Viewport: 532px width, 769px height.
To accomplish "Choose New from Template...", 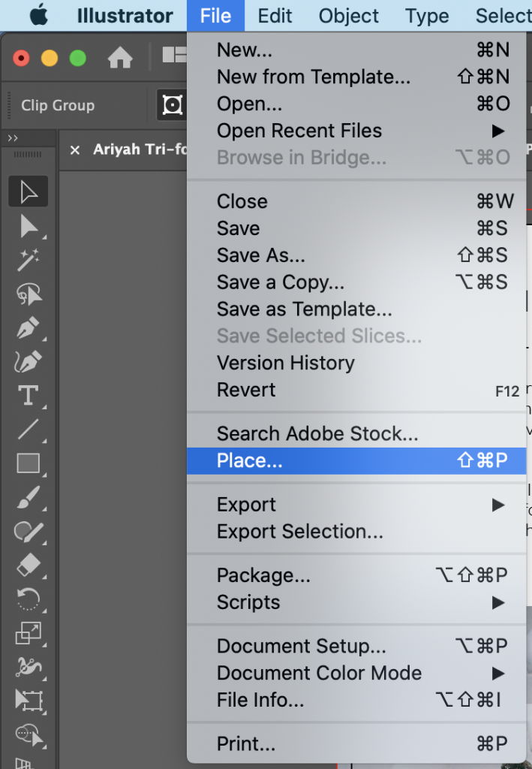I will pos(356,77).
